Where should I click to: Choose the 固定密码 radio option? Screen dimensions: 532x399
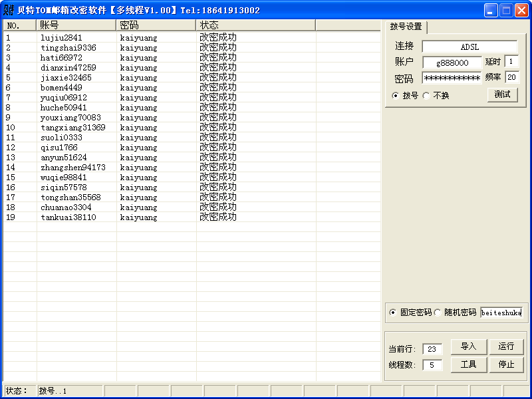(x=392, y=313)
